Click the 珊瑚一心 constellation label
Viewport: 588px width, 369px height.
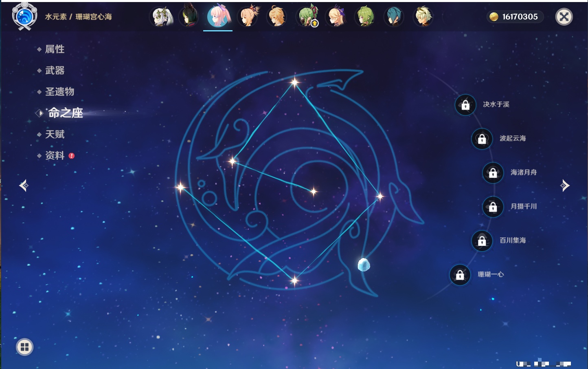pyautogui.click(x=491, y=274)
